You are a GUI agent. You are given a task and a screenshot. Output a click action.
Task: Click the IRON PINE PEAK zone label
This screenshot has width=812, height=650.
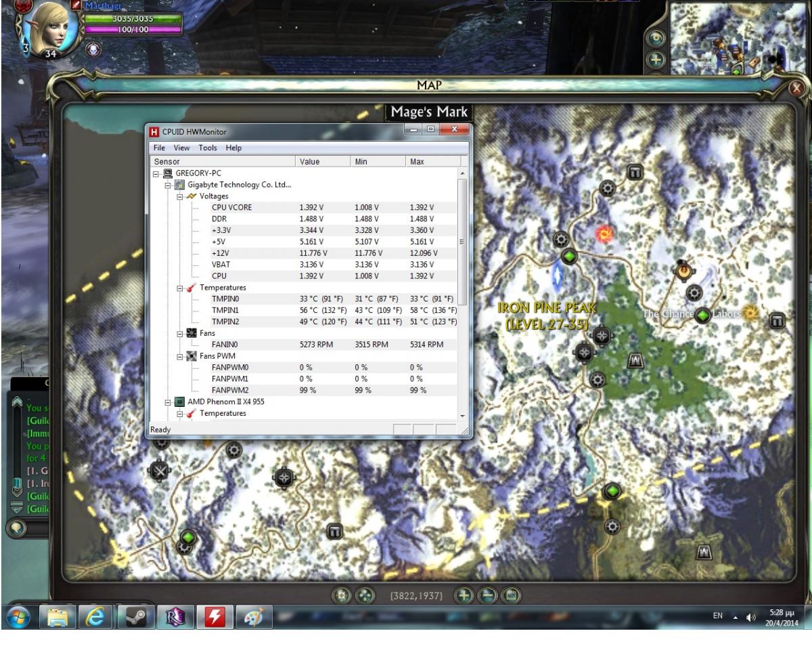point(547,316)
